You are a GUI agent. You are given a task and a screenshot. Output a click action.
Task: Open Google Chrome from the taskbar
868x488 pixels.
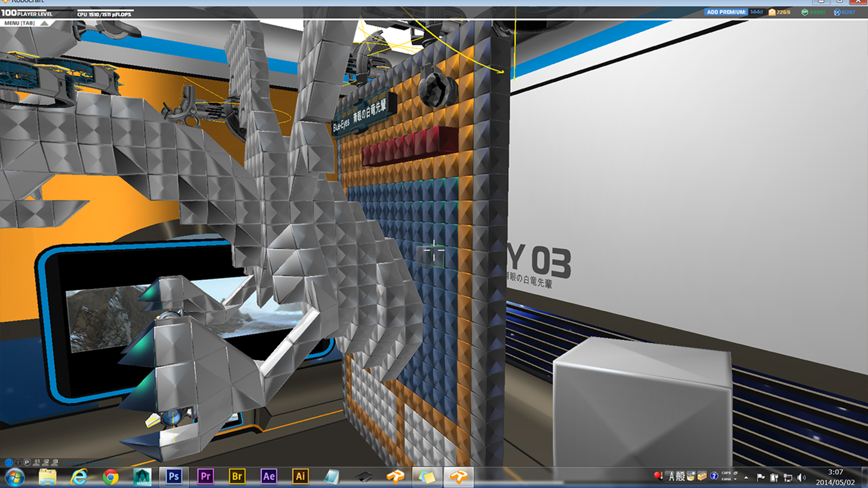(111, 477)
